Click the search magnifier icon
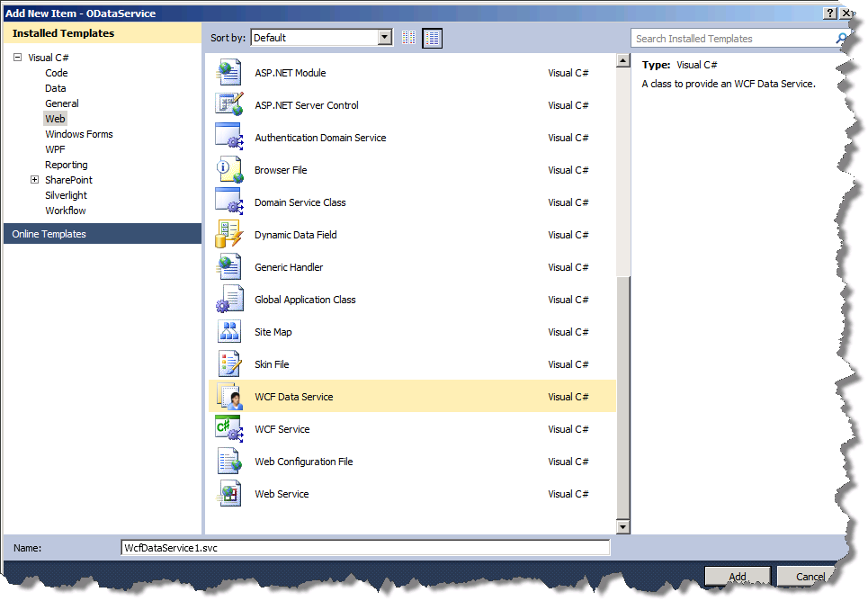The width and height of the screenshot is (868, 601). pyautogui.click(x=841, y=38)
